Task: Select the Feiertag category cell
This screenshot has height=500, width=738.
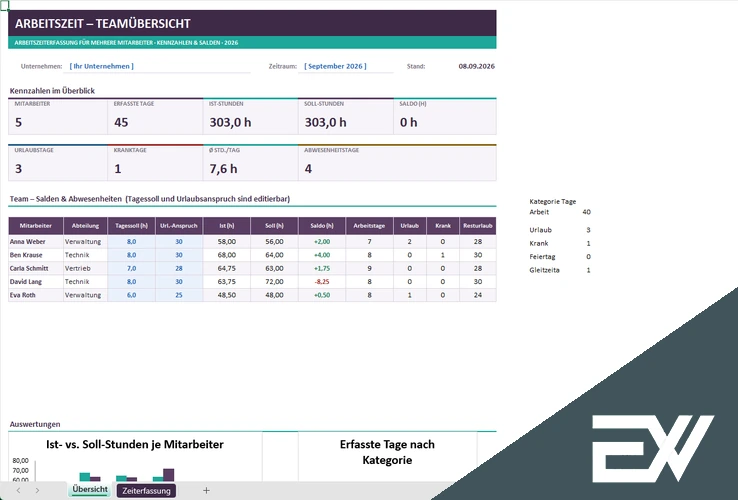Action: click(542, 257)
